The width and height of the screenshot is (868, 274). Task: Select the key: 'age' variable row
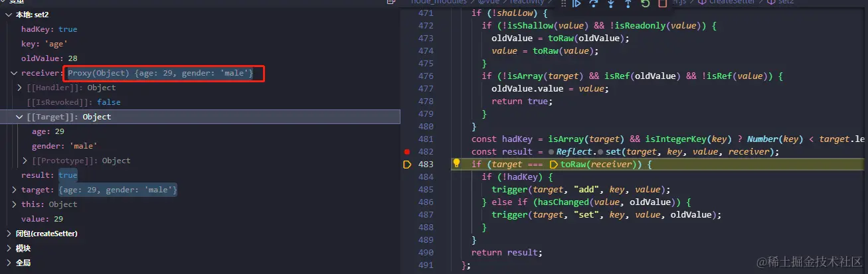coord(200,44)
